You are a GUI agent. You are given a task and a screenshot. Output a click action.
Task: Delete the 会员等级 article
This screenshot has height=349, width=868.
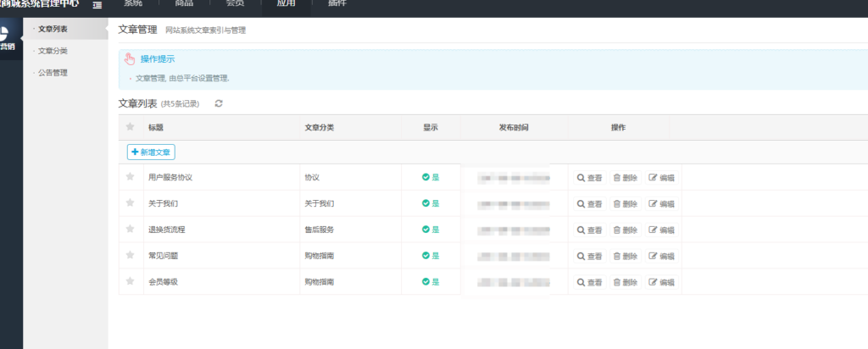pos(626,282)
